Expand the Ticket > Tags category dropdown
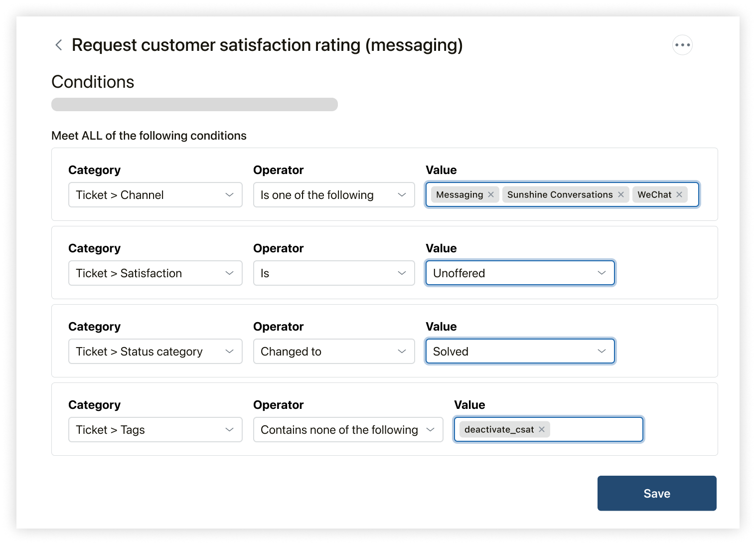756x545 pixels. click(x=155, y=430)
